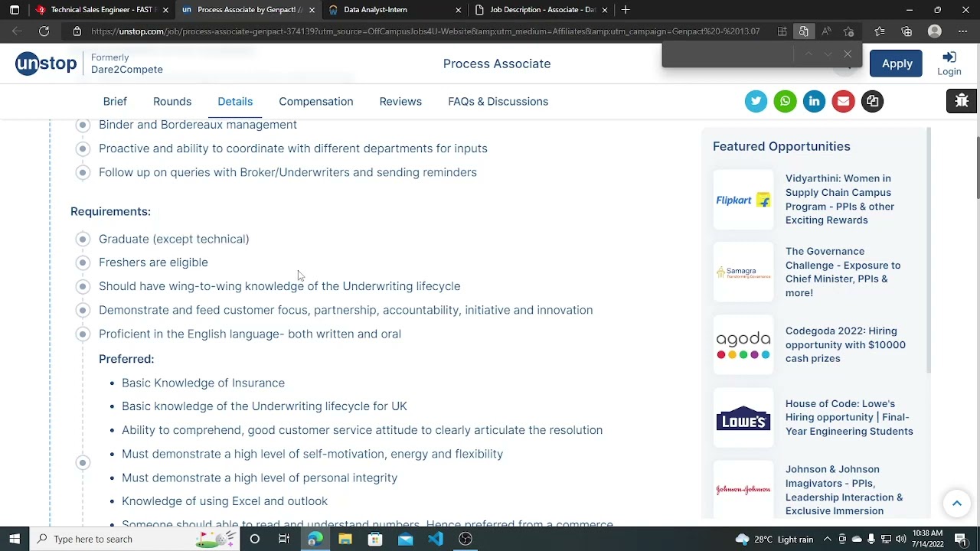The height and width of the screenshot is (551, 980).
Task: Open OBS Studio from the taskbar
Action: click(465, 539)
